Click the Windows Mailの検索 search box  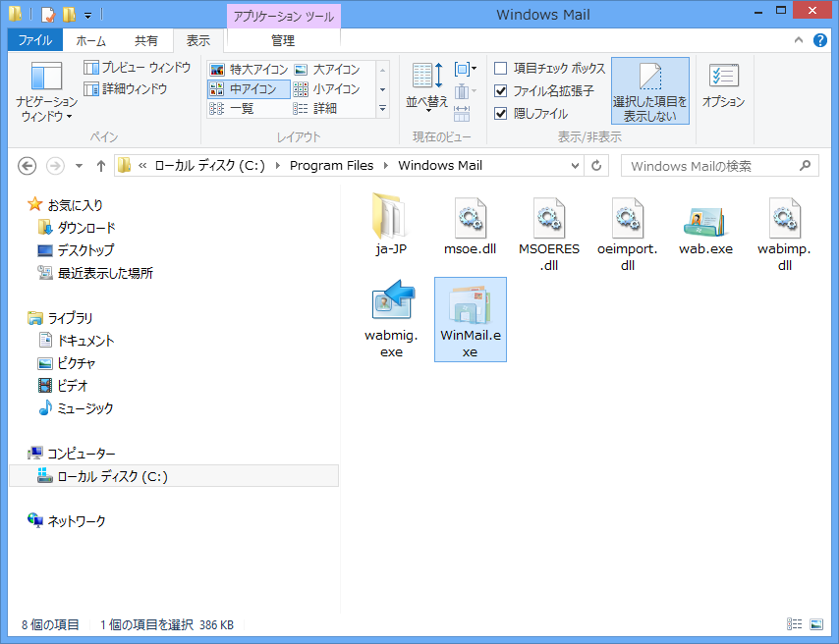pyautogui.click(x=719, y=166)
